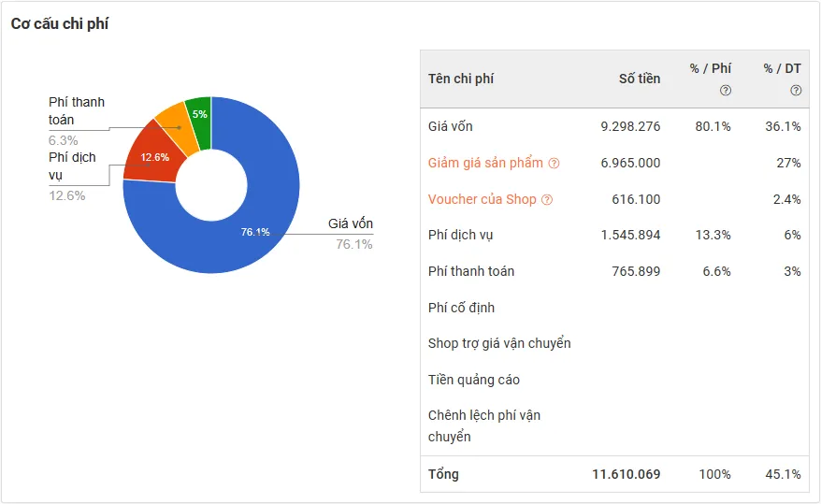This screenshot has width=821, height=504.
Task: Click help icon beside Voucher của Shop
Action: click(x=547, y=200)
